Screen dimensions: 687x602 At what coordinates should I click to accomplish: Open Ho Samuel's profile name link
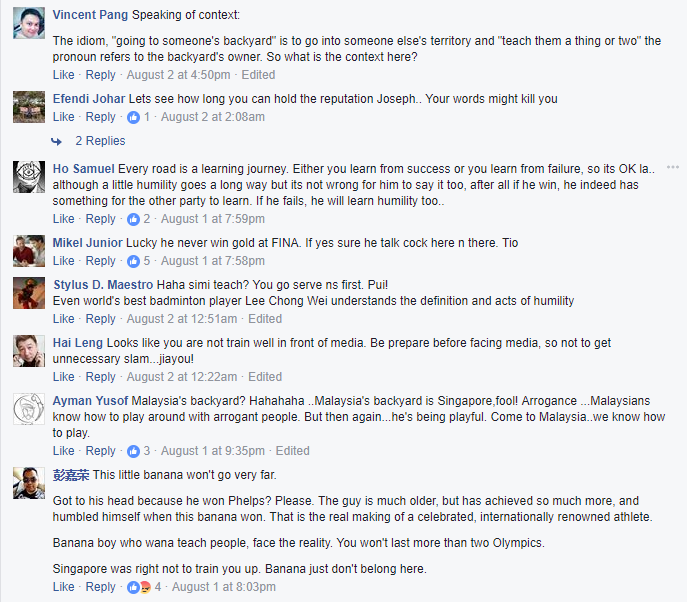(83, 169)
